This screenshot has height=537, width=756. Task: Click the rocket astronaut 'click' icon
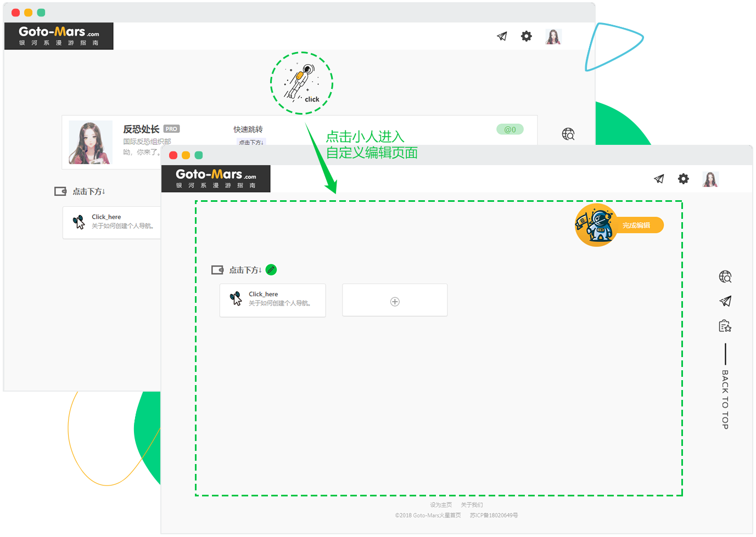(x=301, y=83)
